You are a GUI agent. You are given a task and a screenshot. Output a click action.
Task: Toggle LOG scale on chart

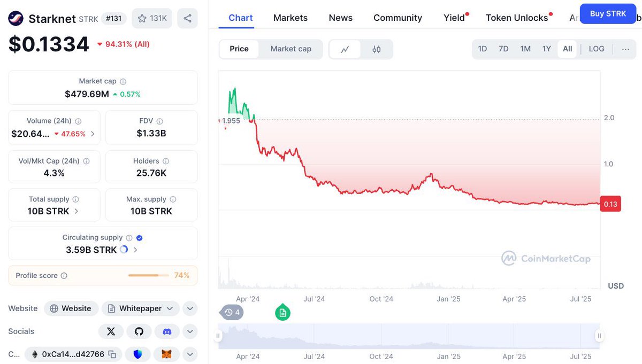tap(597, 49)
